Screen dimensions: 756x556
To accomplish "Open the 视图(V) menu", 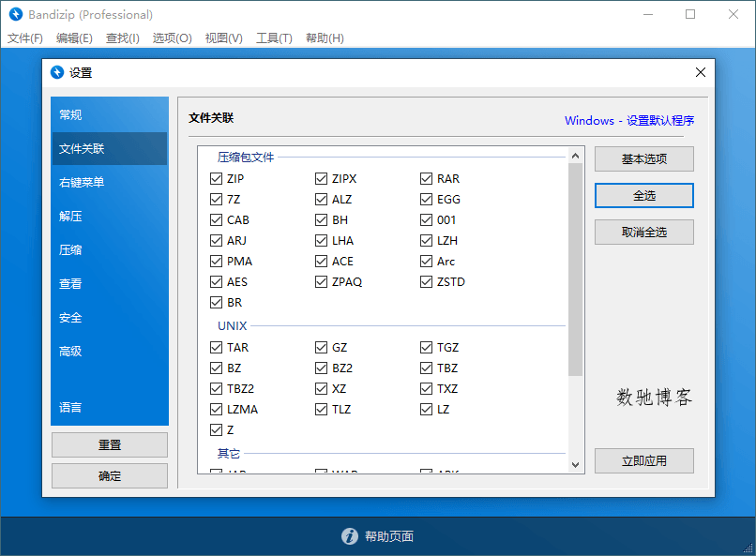I will click(x=224, y=38).
